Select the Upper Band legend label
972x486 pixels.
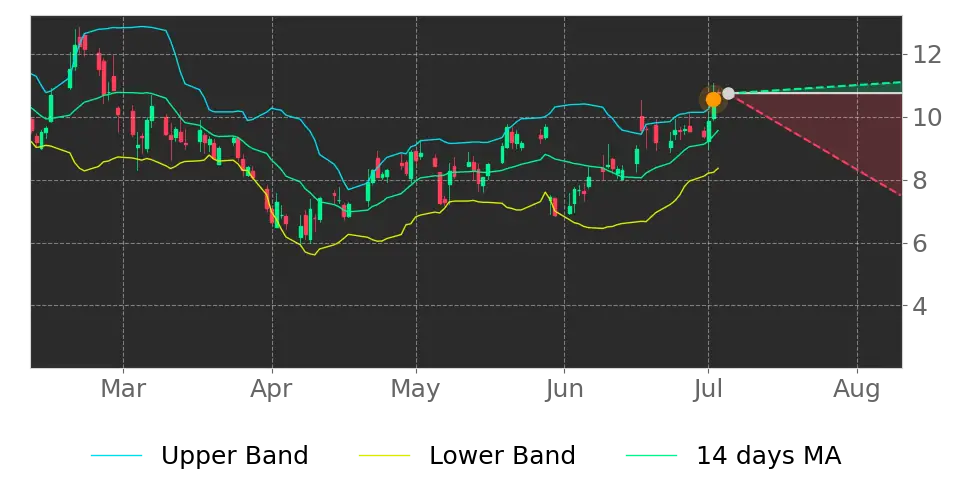234,456
